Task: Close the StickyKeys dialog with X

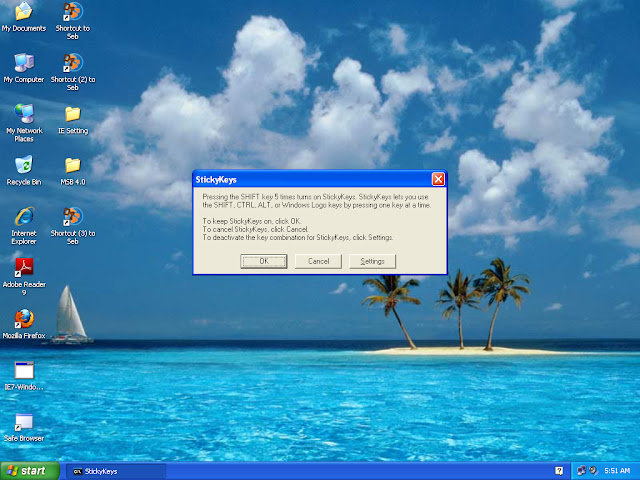Action: 438,179
